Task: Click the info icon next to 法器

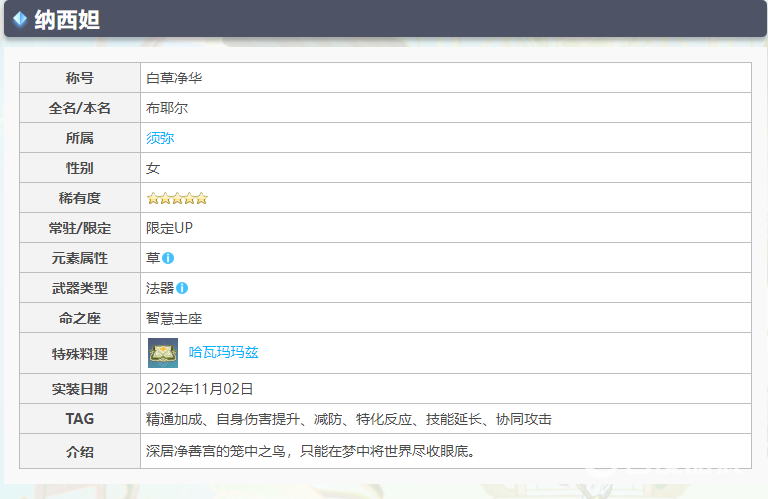Action: 182,288
